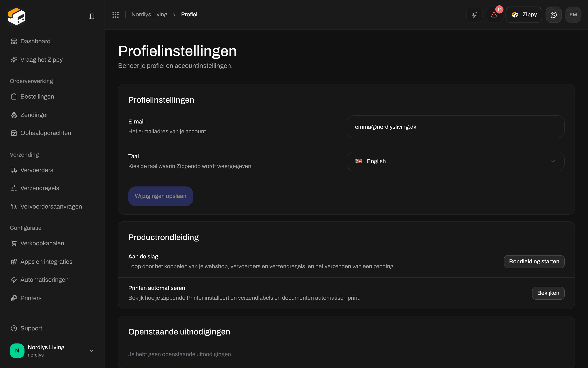
Task: Click the Zippendo logo
Action: coord(16,16)
